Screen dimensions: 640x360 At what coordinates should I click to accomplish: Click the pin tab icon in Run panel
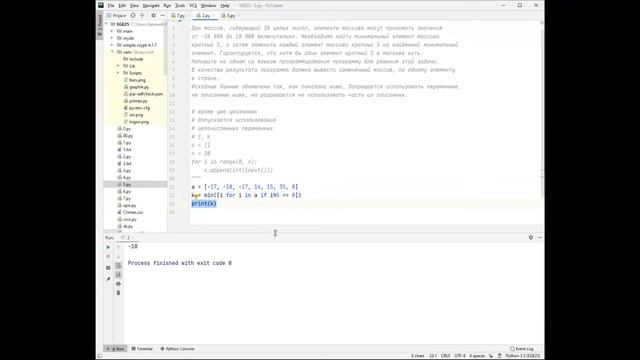[x=108, y=279]
